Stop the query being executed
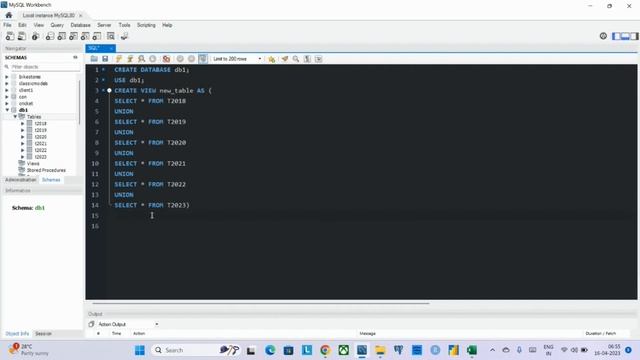This screenshot has height=360, width=640. (153, 59)
